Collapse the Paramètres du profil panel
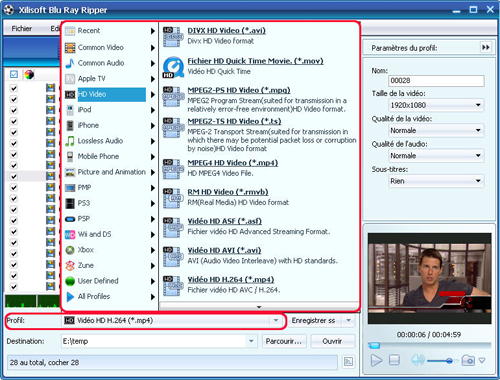Image resolution: width=500 pixels, height=380 pixels. 486,47
